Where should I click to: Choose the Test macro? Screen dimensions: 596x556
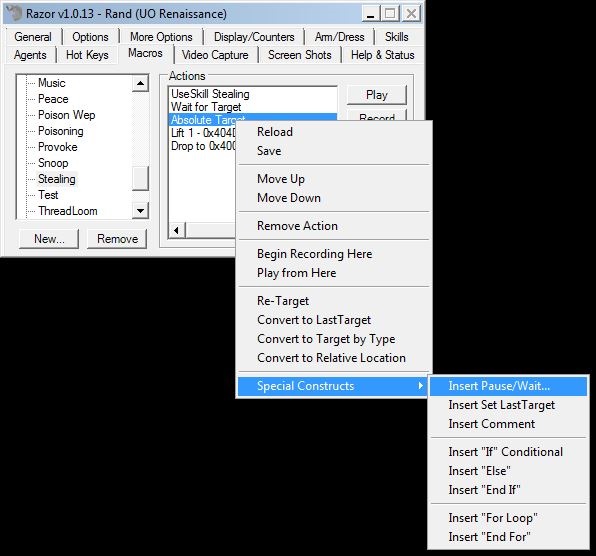pos(48,195)
